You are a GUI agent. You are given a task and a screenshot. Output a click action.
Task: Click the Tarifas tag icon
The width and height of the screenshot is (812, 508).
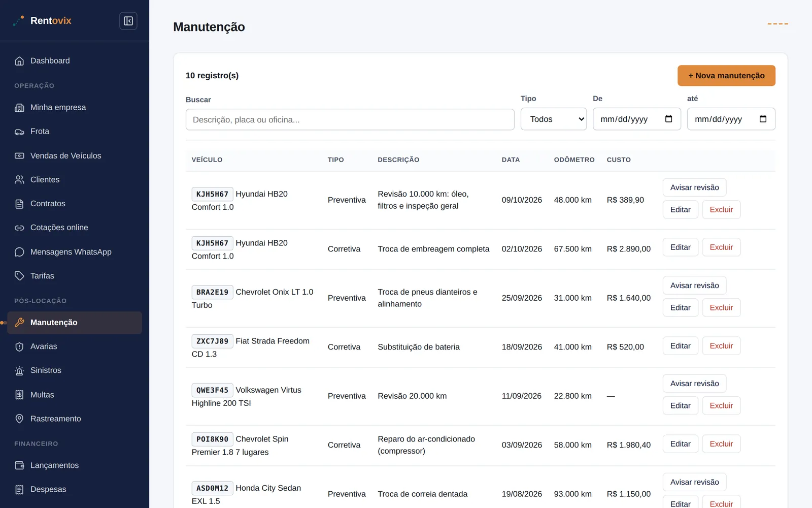coord(19,276)
